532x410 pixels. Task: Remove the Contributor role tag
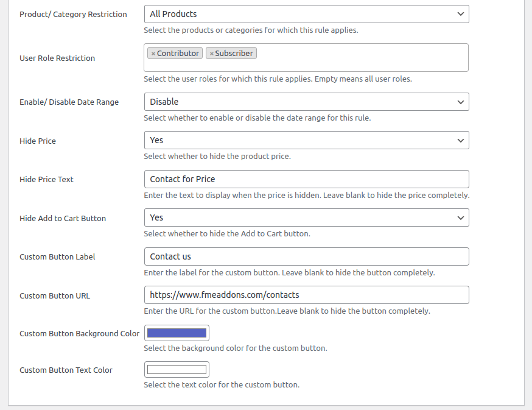click(153, 54)
